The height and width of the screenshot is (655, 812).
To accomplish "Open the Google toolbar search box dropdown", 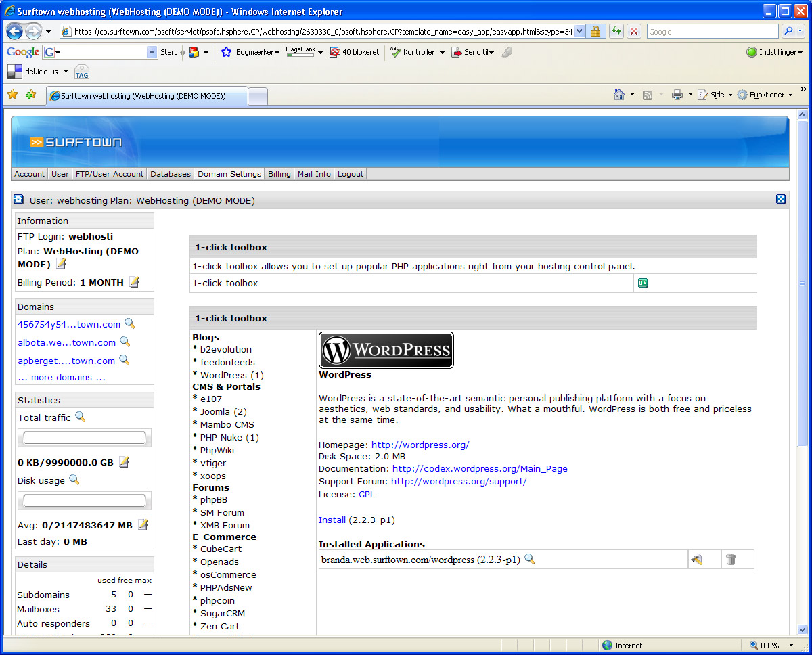I will 152,52.
